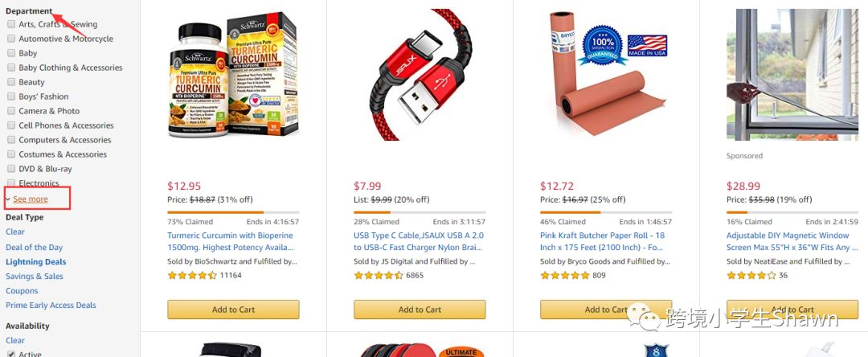Click the star rating of the USB Type C Cable
Screen dimensions: 868x357
[x=379, y=275]
